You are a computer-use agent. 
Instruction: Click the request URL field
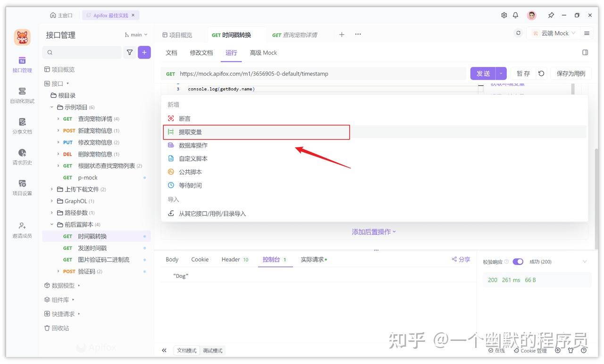314,74
